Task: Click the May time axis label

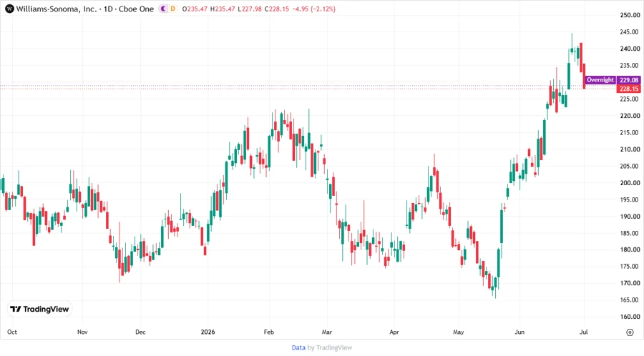Action: coord(459,332)
